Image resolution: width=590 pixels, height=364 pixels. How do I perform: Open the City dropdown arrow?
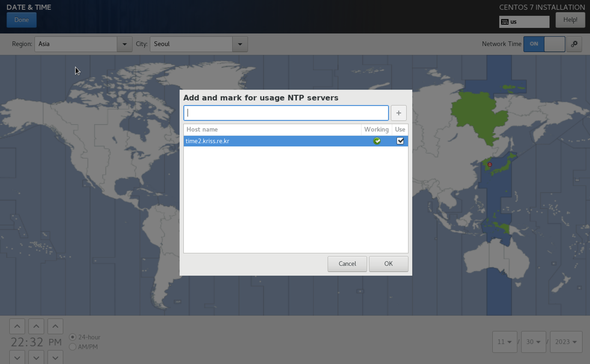pos(240,44)
